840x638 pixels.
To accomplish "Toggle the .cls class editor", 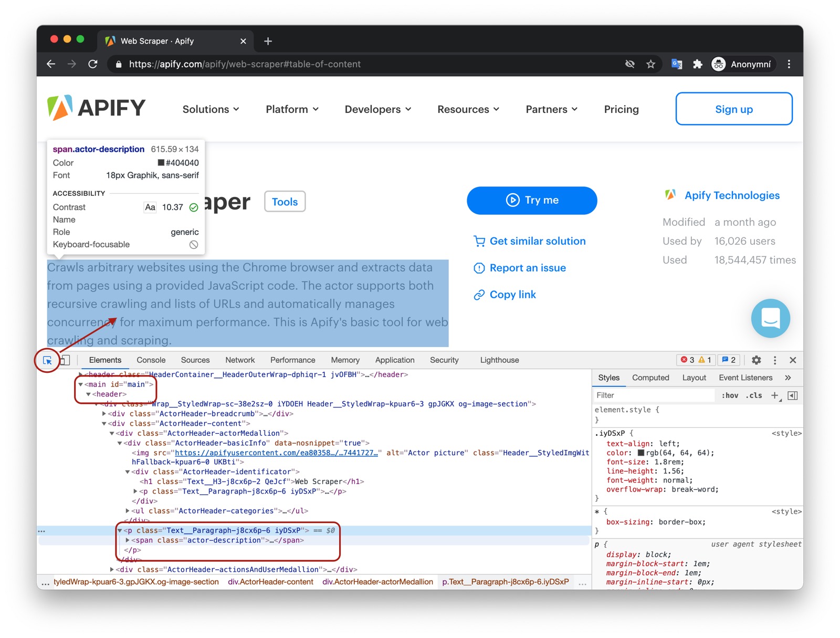I will 754,395.
